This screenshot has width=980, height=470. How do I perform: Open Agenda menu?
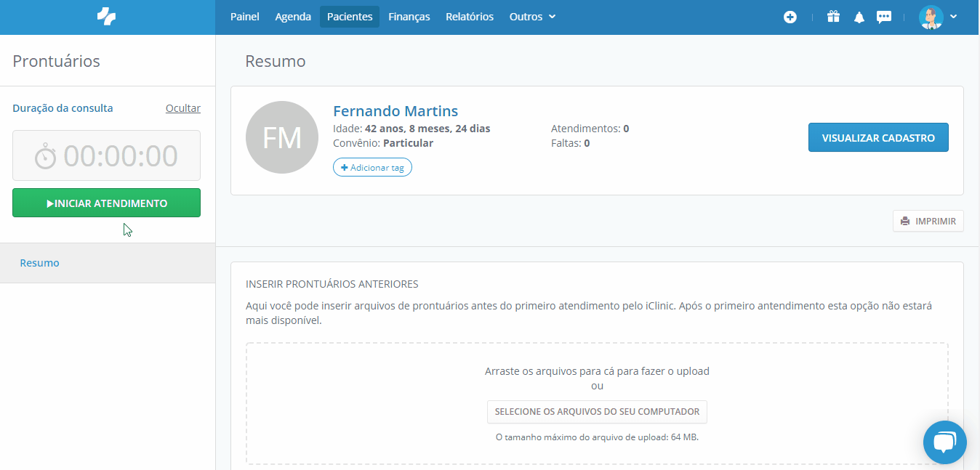tap(293, 17)
